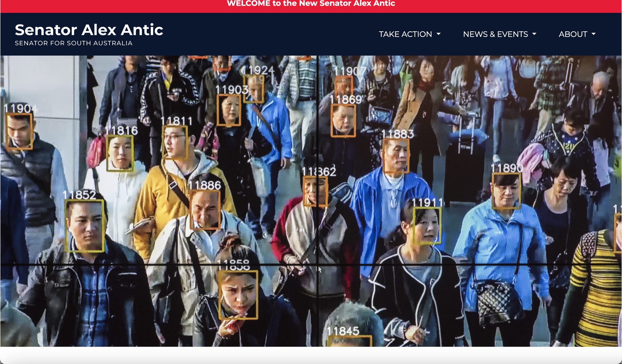
Task: Open the NEWS & EVENTS menu
Action: pos(495,34)
